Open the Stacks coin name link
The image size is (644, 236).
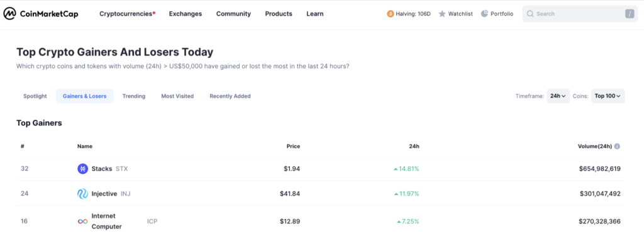coord(102,169)
